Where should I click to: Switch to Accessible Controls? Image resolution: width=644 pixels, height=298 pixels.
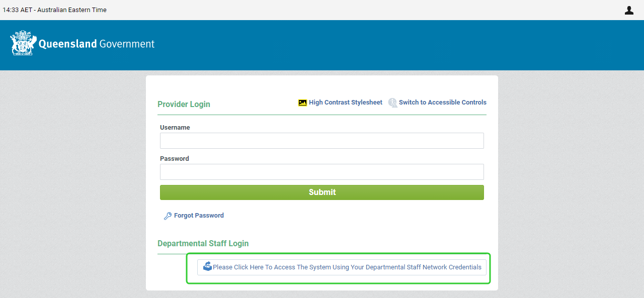point(442,103)
